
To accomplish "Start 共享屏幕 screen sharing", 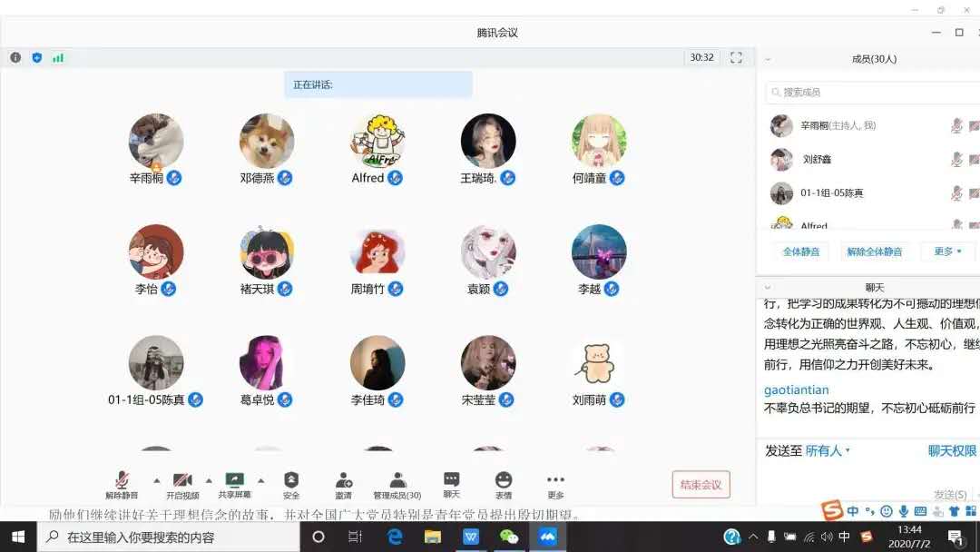I will click(234, 484).
